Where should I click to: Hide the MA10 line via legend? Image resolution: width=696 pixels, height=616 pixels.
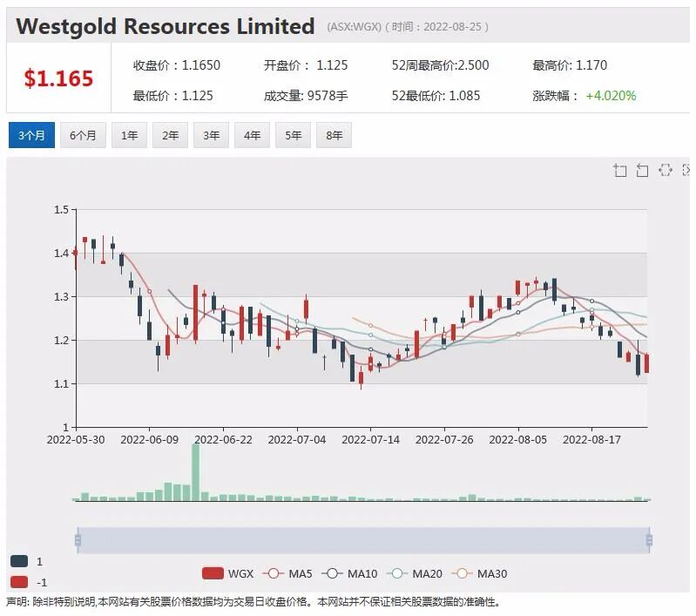point(349,573)
